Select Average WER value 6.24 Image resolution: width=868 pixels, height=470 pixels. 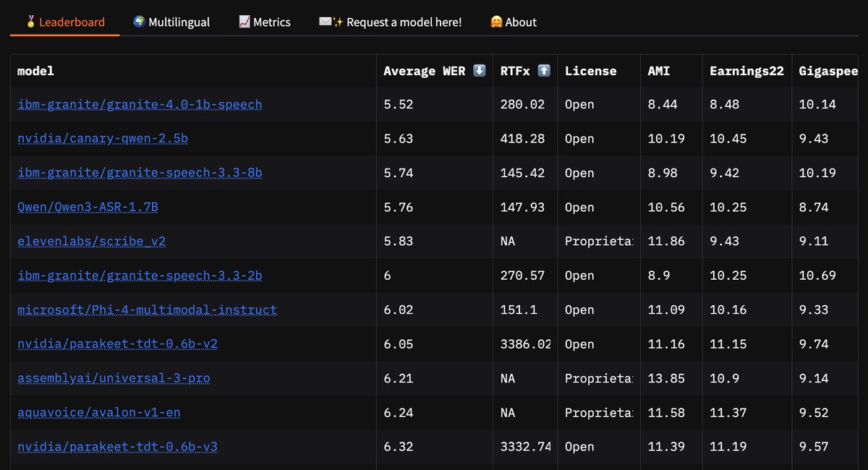click(398, 413)
